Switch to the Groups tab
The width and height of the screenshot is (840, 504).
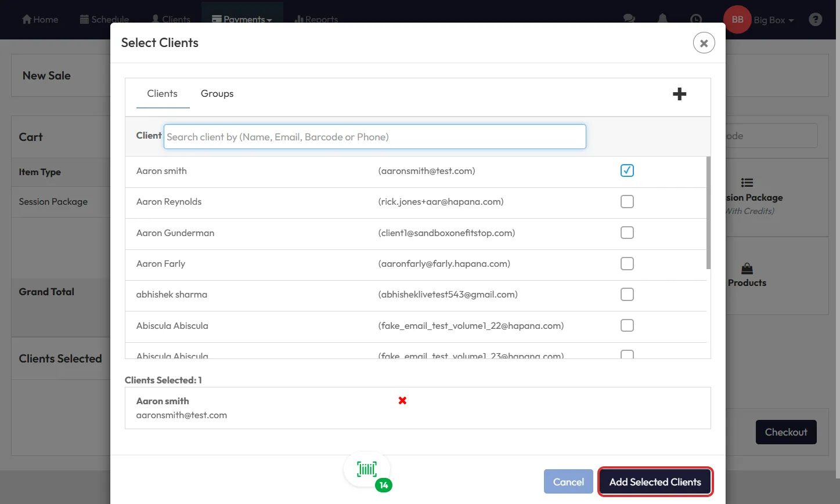point(217,94)
